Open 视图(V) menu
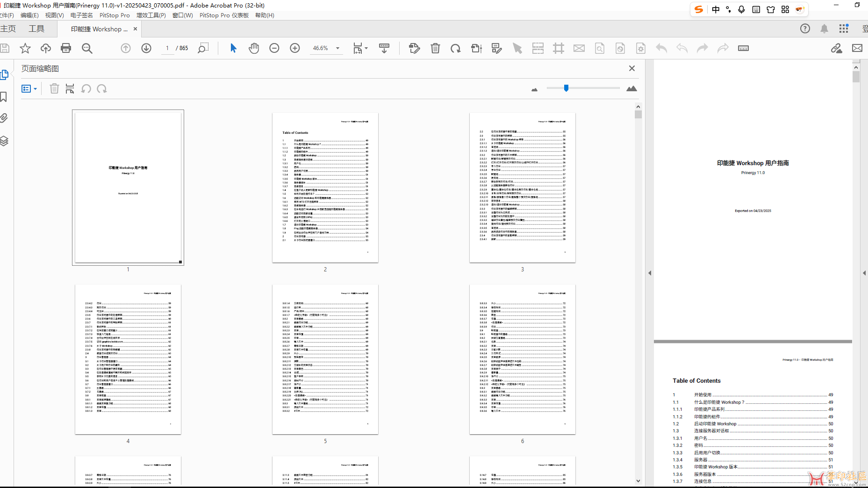 [55, 15]
